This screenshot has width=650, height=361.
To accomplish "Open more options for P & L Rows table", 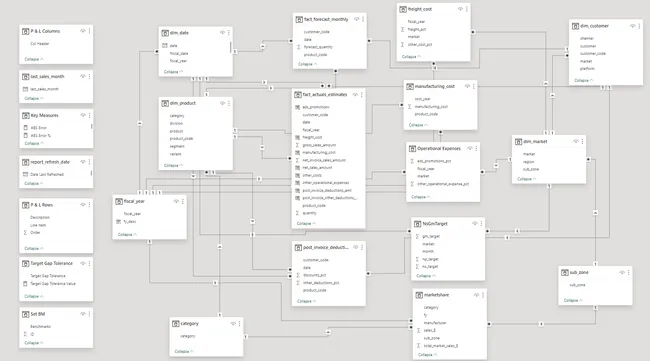I will coord(90,205).
